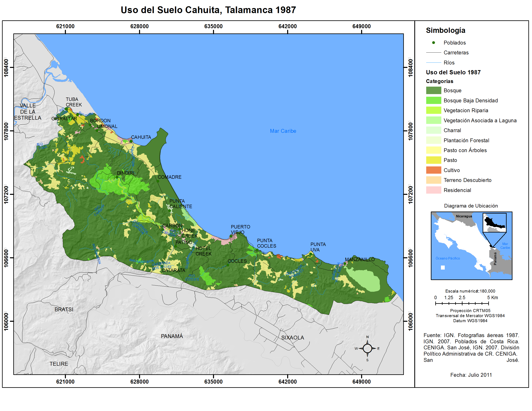Viewport: 532px width, 411px height.
Task: Click the Comadre village point marker
Action: click(158, 181)
